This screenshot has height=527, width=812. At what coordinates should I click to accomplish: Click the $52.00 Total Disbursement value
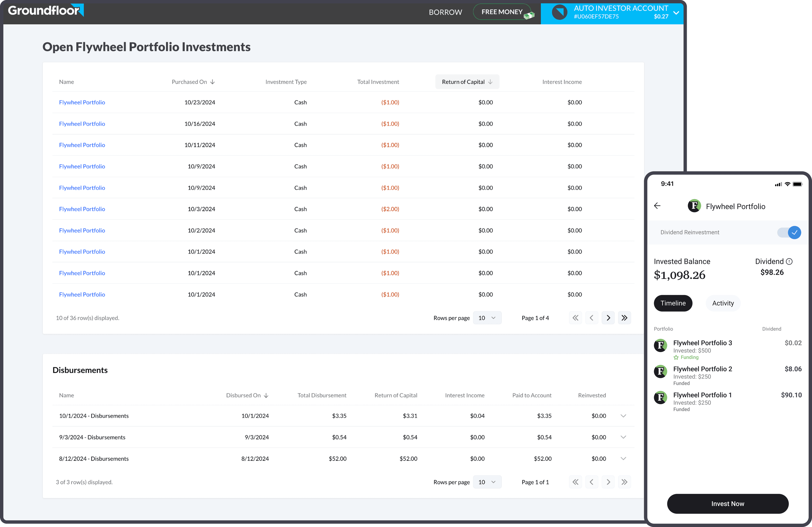tap(337, 459)
